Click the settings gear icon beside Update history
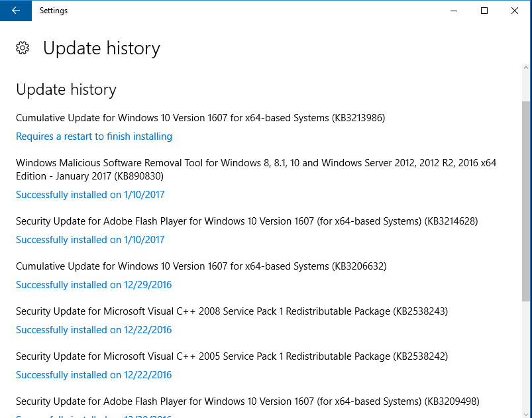This screenshot has height=418, width=532. [23, 48]
